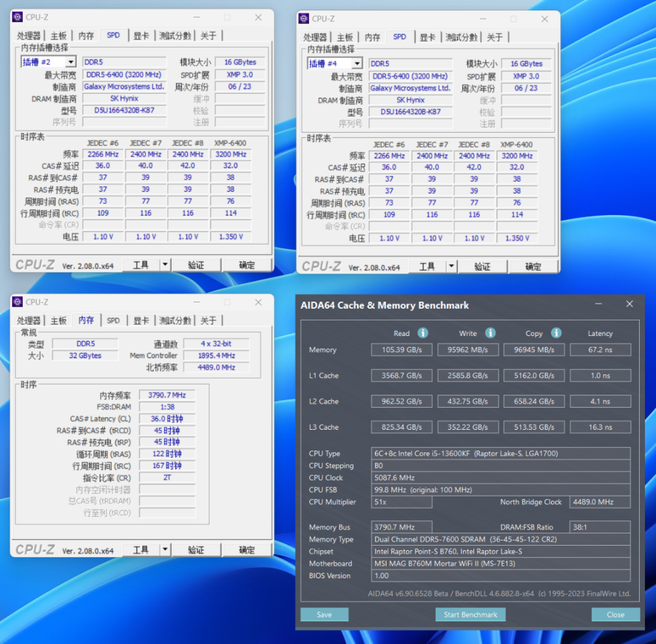This screenshot has width=656, height=644.
Task: Click CPU-Z app icon in memory tab window
Action: point(17,302)
